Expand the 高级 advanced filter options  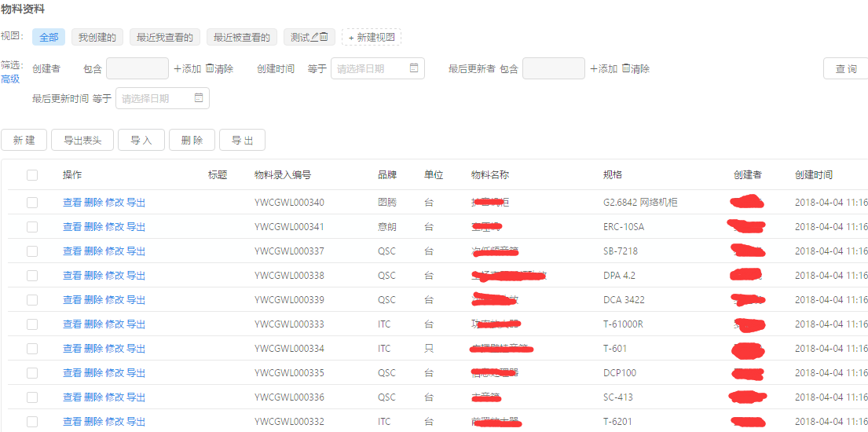coord(10,79)
